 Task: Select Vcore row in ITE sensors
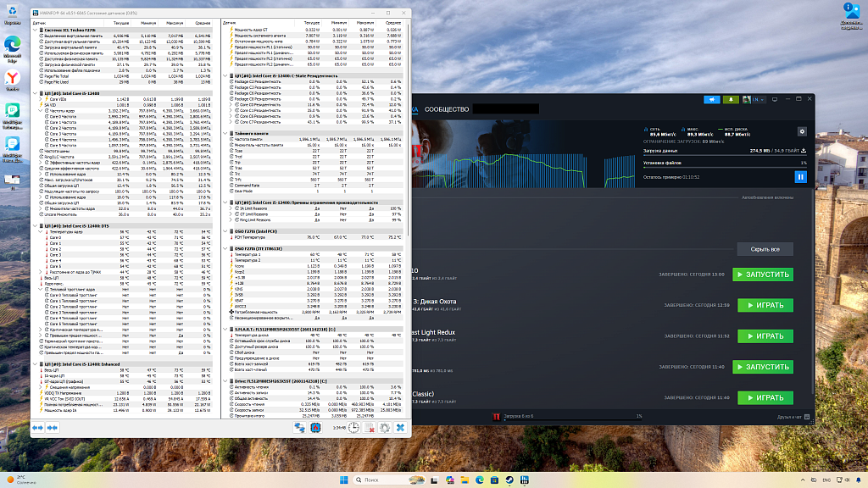tap(314, 266)
